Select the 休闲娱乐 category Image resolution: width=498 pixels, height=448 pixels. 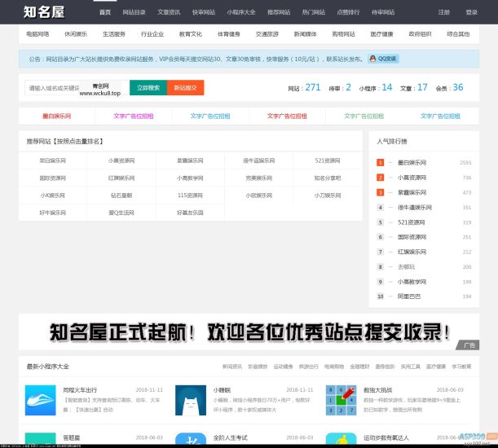coord(76,34)
